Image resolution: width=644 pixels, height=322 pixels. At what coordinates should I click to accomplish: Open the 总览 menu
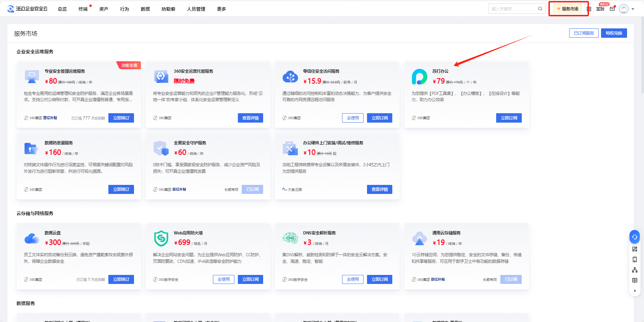[x=62, y=9]
